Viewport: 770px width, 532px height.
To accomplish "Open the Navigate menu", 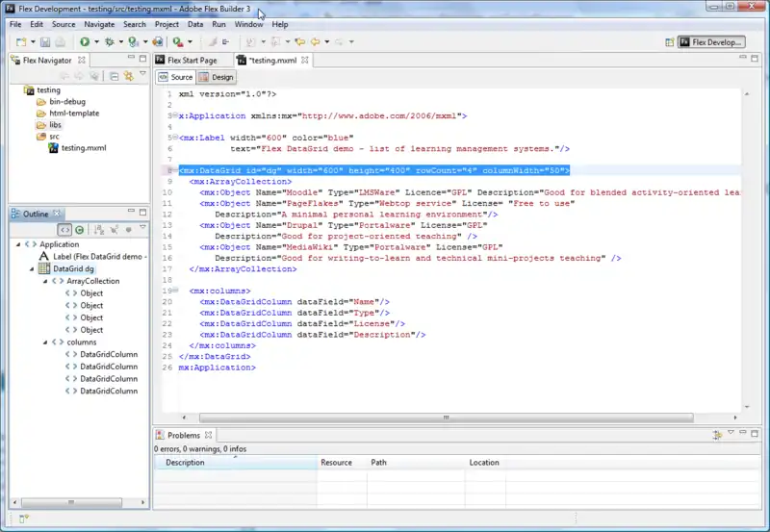I will pyautogui.click(x=98, y=24).
